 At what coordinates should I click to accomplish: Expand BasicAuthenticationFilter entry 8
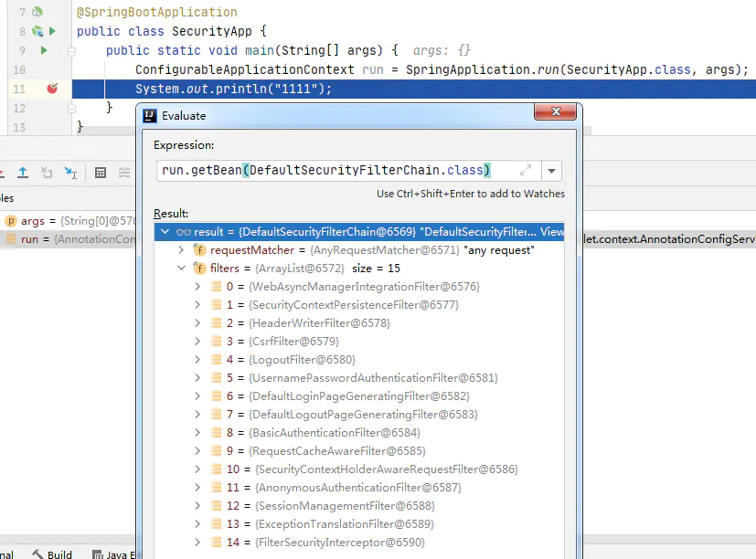click(197, 433)
